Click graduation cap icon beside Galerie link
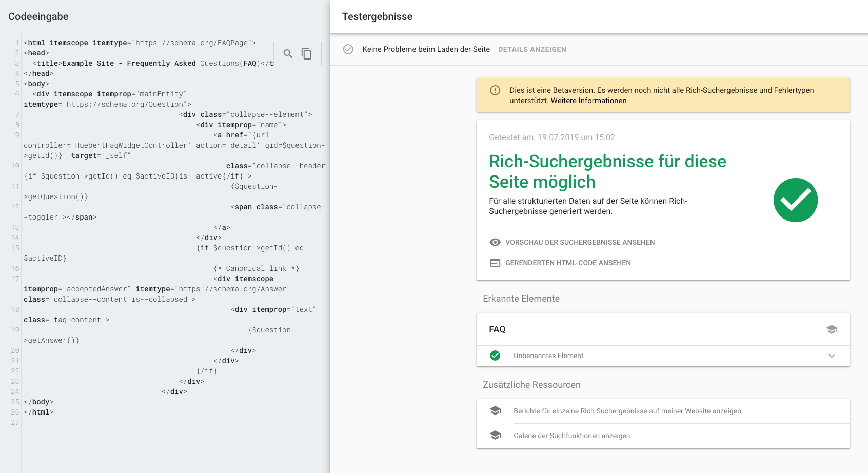The image size is (868, 473). [x=495, y=435]
